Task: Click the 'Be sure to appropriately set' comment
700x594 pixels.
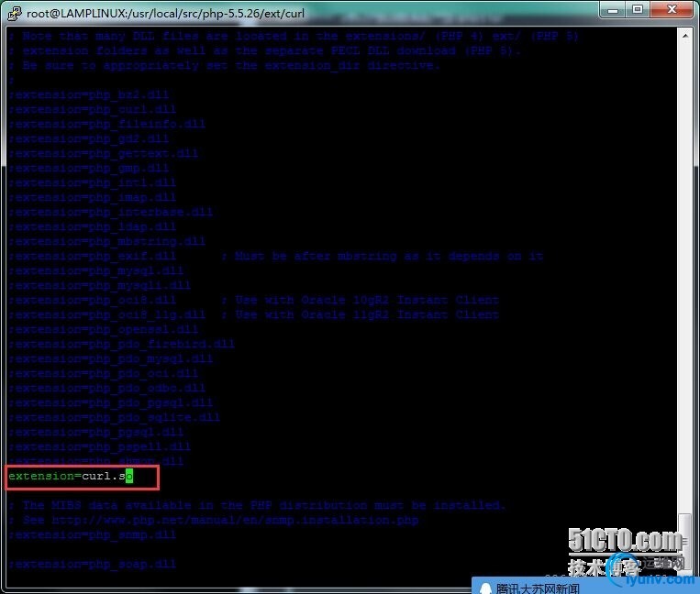Action: click(x=224, y=65)
